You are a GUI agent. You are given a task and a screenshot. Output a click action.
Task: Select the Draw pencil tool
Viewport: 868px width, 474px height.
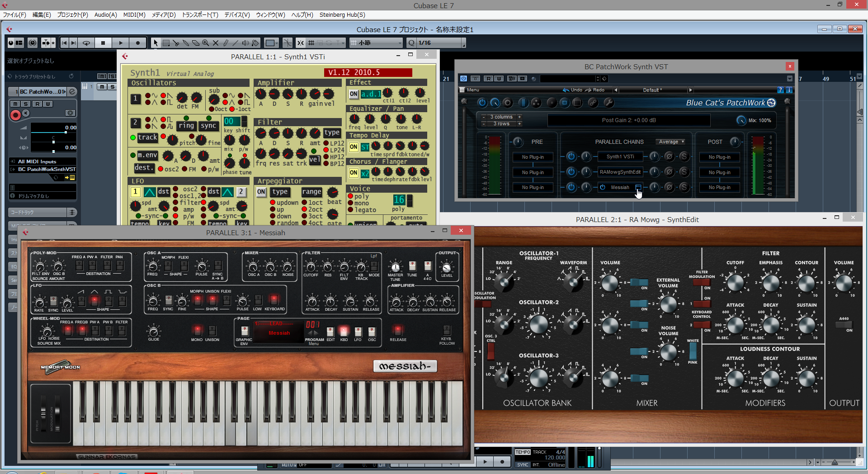[x=226, y=43]
